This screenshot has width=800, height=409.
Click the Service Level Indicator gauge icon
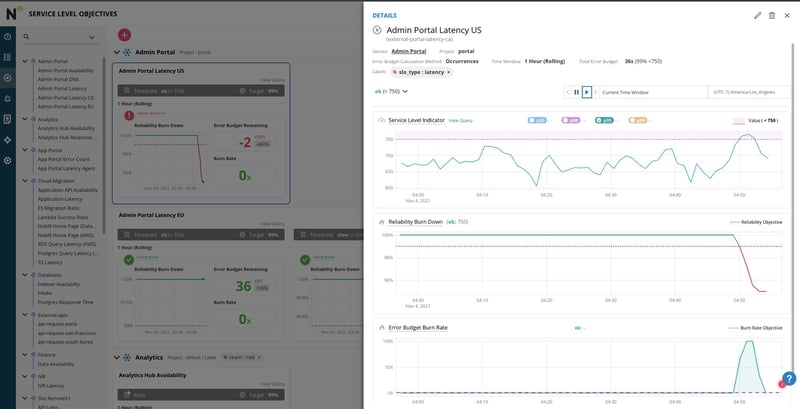(381, 121)
